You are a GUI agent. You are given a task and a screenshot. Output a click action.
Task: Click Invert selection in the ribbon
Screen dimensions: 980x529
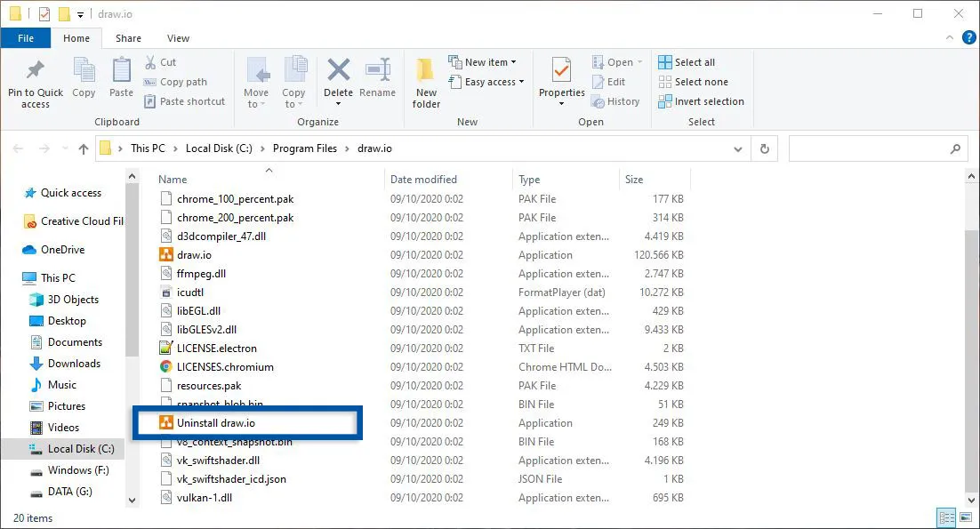pyautogui.click(x=701, y=101)
